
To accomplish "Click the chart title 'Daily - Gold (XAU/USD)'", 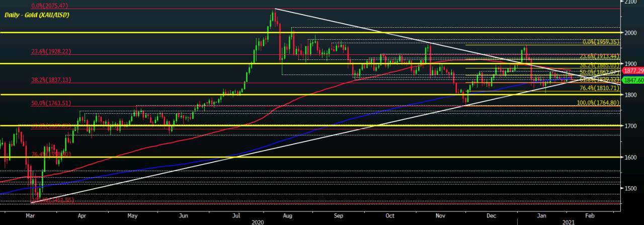I will (37, 15).
